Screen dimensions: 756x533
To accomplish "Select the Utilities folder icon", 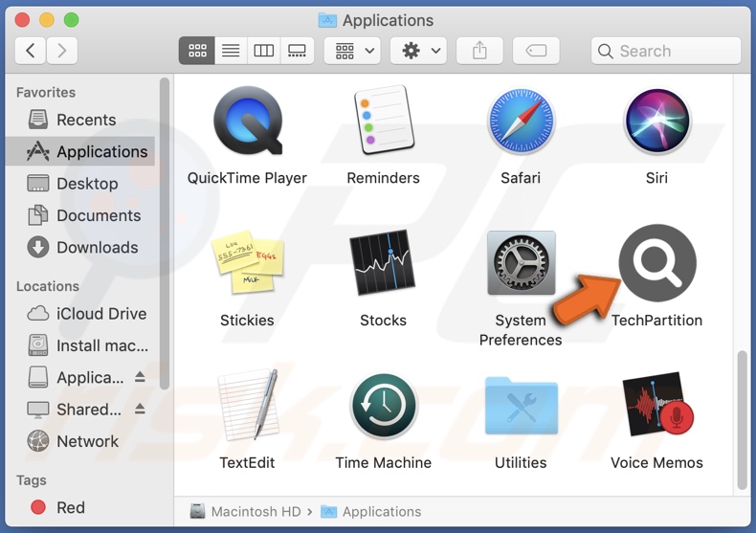I will click(x=522, y=406).
